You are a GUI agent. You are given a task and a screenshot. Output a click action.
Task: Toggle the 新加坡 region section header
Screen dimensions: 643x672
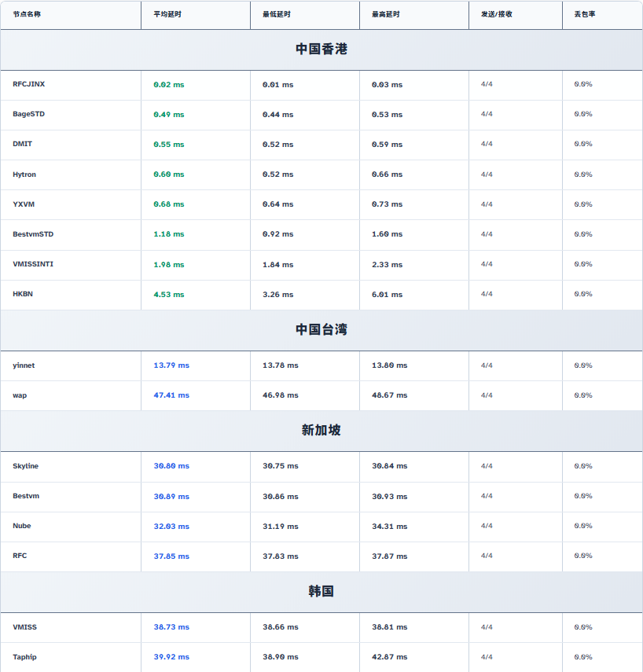click(321, 431)
